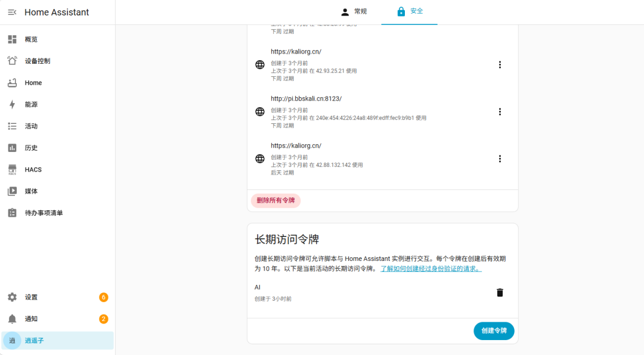Click the HACS store icon
The height and width of the screenshot is (355, 644).
coord(13,170)
